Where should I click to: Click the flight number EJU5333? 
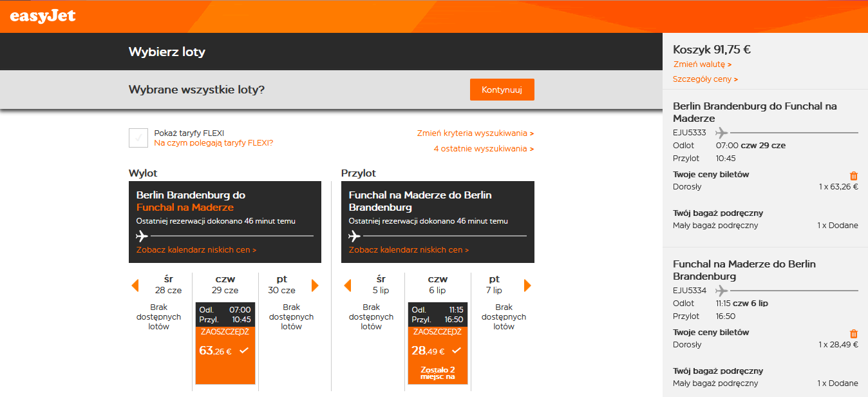690,133
